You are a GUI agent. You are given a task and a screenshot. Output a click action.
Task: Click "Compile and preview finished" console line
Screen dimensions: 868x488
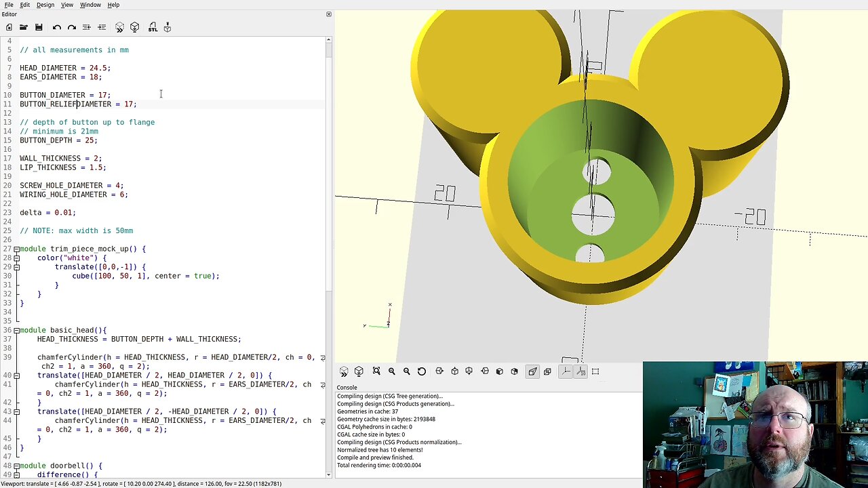pos(375,457)
